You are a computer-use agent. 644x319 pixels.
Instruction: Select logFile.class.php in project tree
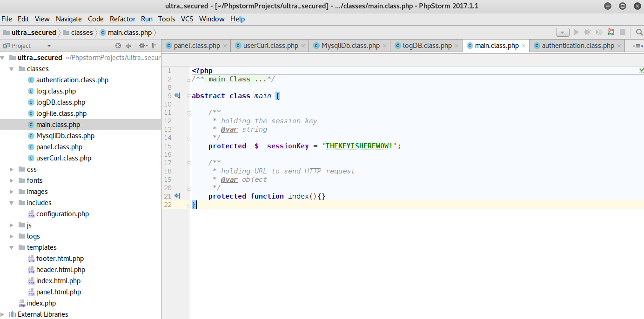tap(61, 113)
